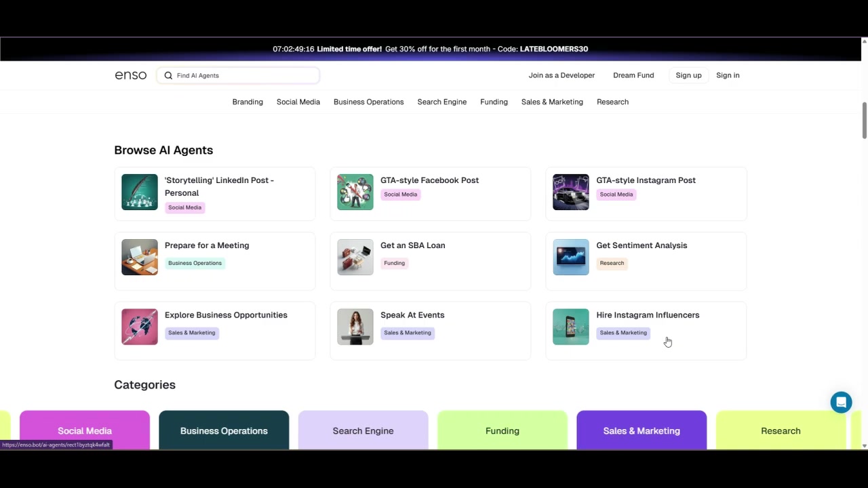Click the Sign up button
Screen dimensions: 868x488
tap(688, 75)
